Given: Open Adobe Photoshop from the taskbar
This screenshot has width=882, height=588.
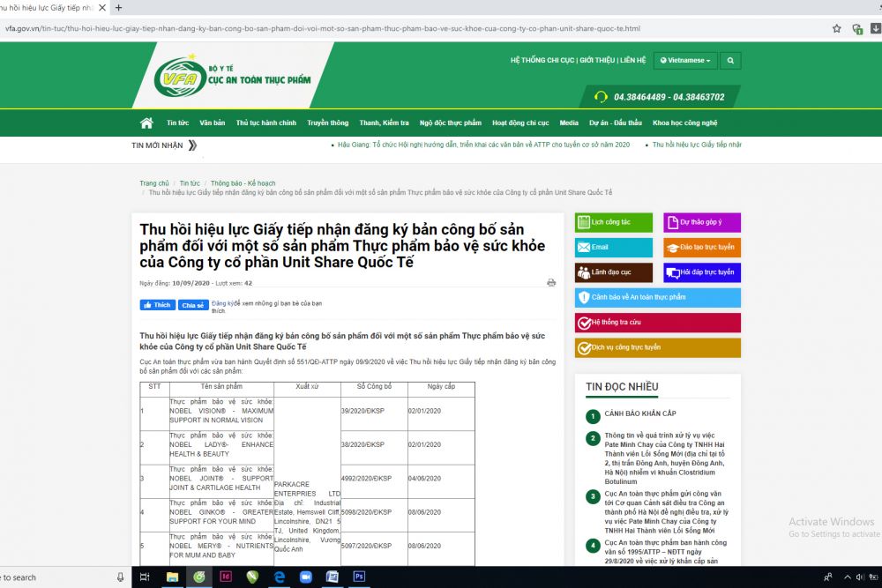Looking at the screenshot, I should (359, 577).
